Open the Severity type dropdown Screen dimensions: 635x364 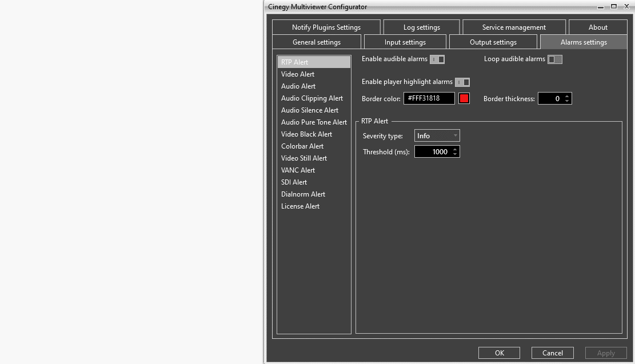tap(437, 135)
